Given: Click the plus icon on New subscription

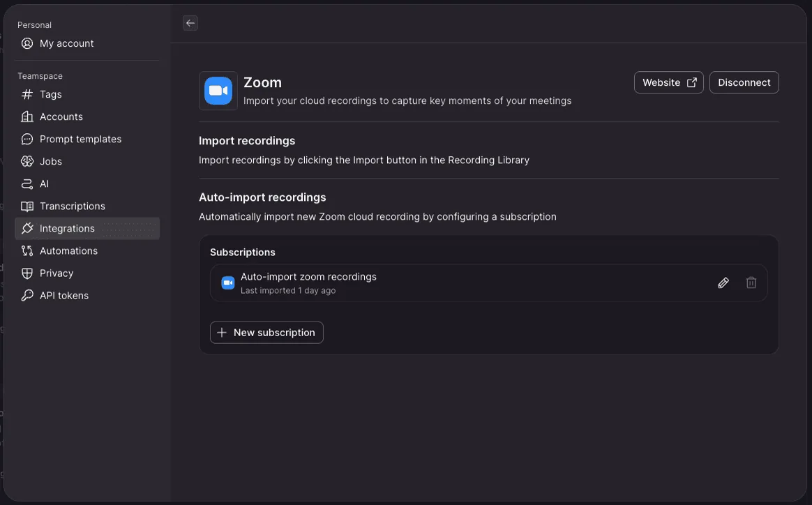Looking at the screenshot, I should click(x=222, y=333).
